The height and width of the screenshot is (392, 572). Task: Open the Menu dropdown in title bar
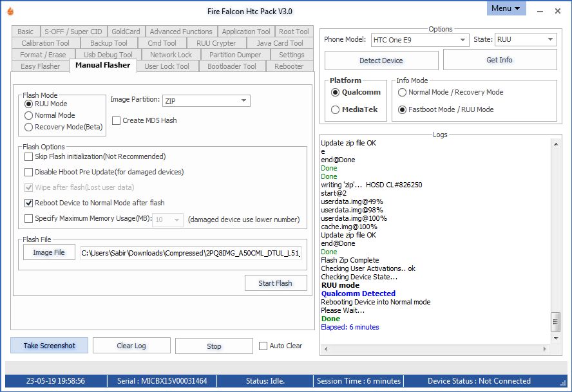506,8
